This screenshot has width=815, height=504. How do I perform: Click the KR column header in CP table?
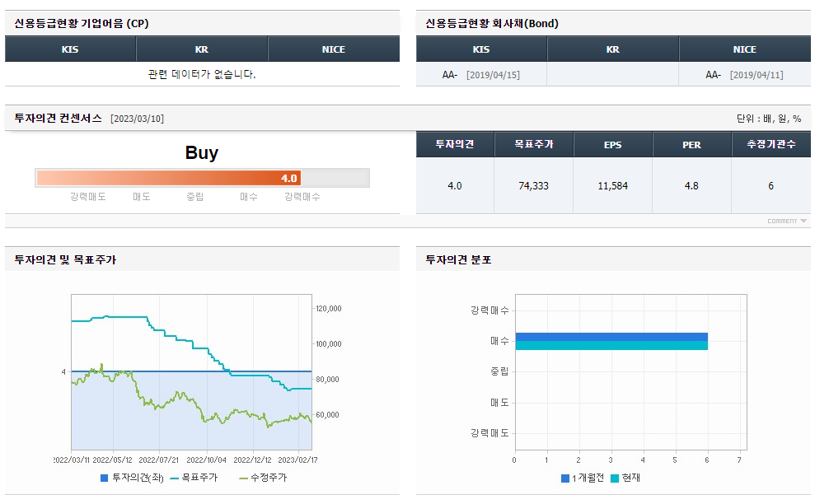202,49
